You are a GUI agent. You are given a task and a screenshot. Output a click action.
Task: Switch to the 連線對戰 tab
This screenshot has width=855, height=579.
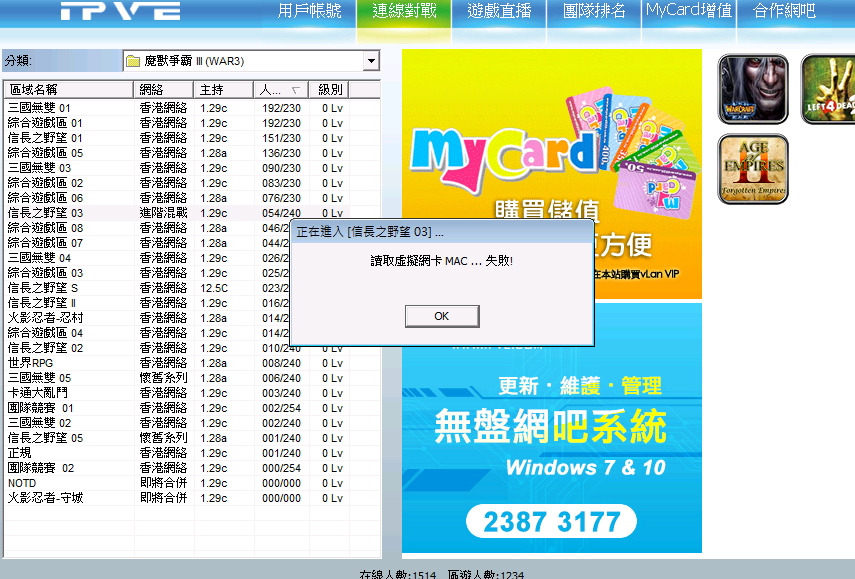click(x=402, y=12)
